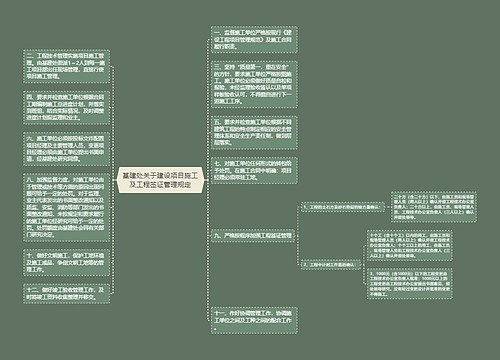Select the node beginning "七、对施工单位"

254,170
